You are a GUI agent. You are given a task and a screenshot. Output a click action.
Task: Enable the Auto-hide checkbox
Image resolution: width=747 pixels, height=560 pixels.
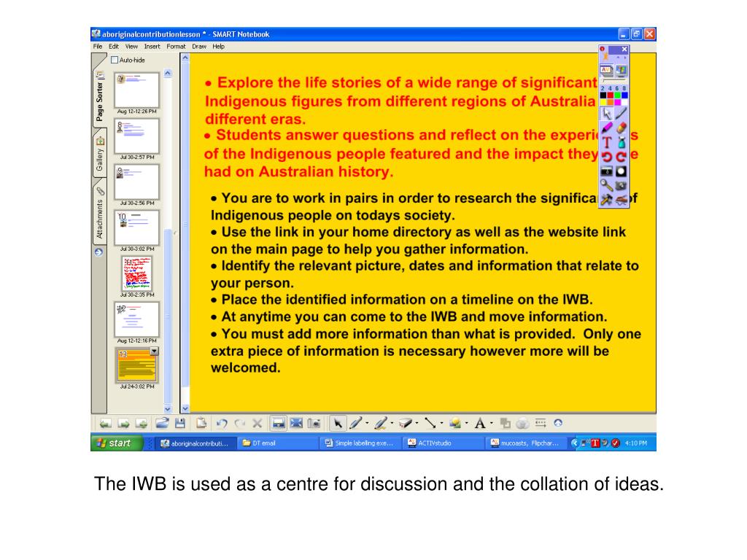(115, 60)
